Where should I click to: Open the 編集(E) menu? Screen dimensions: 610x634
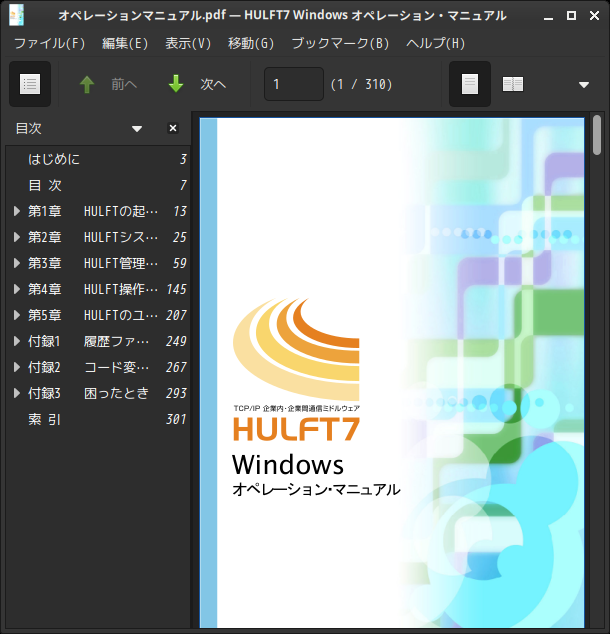tap(125, 43)
